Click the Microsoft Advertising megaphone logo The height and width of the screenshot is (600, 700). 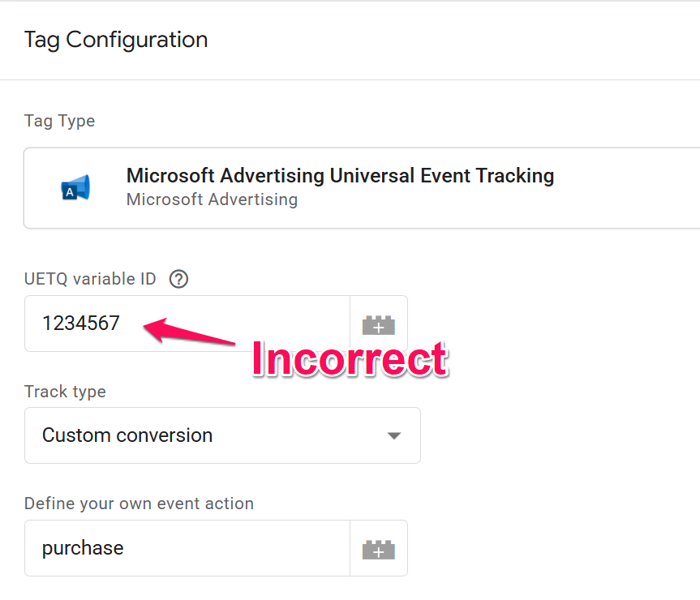point(75,187)
